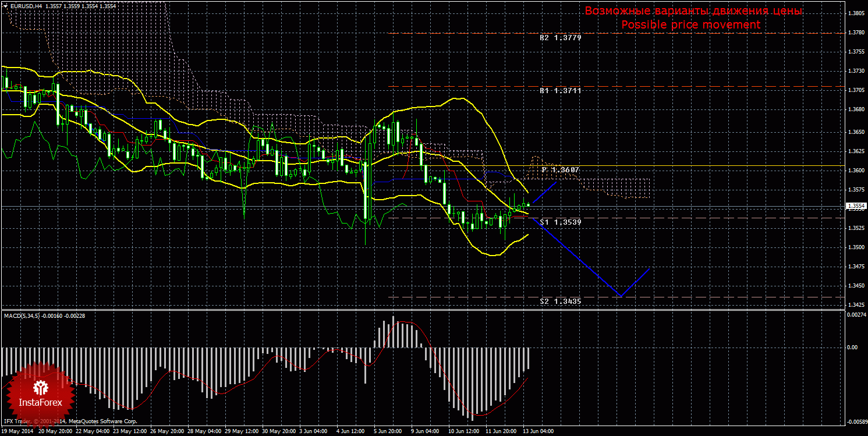Screen dimensions: 868x436
Task: Click the IFX Trader MetaQuotes copyright text
Action: coord(70,421)
